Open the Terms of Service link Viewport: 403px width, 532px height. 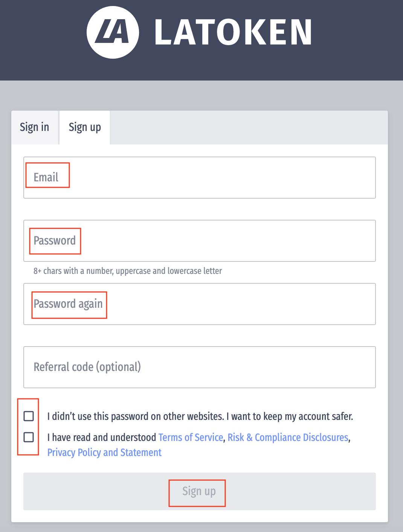[191, 438]
